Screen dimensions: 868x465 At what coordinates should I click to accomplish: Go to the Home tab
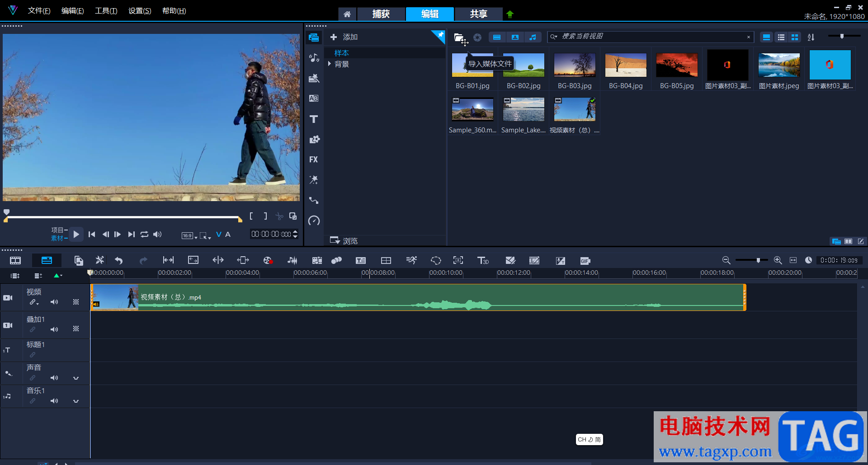pyautogui.click(x=347, y=14)
